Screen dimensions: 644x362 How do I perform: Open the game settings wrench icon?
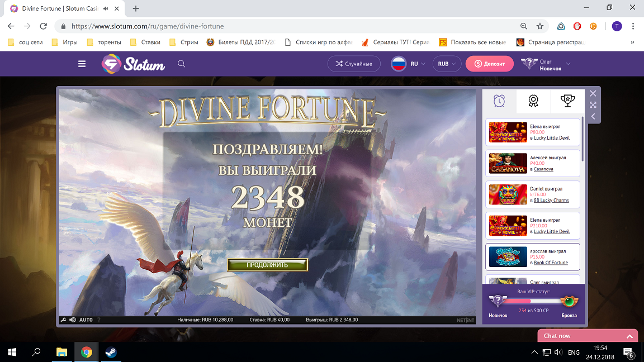63,320
